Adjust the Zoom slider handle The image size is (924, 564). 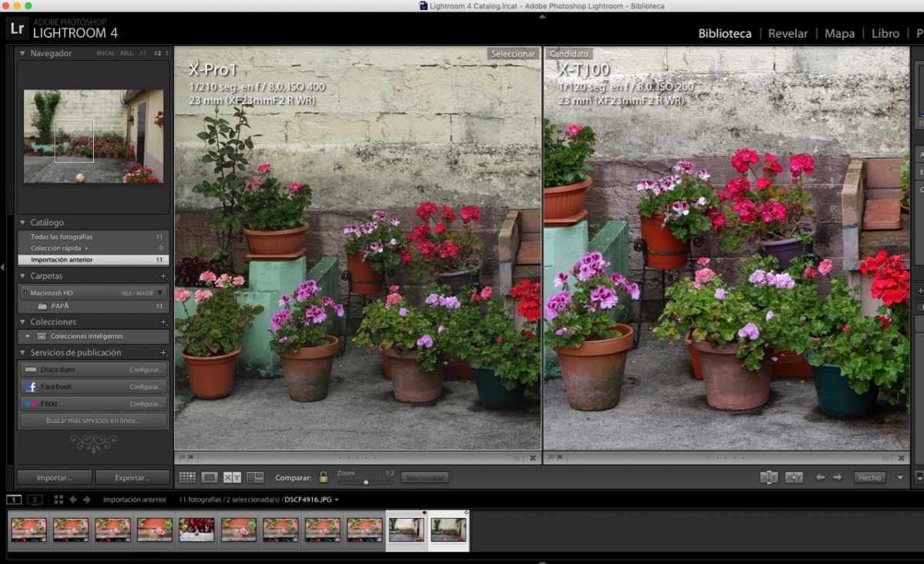pos(366,482)
